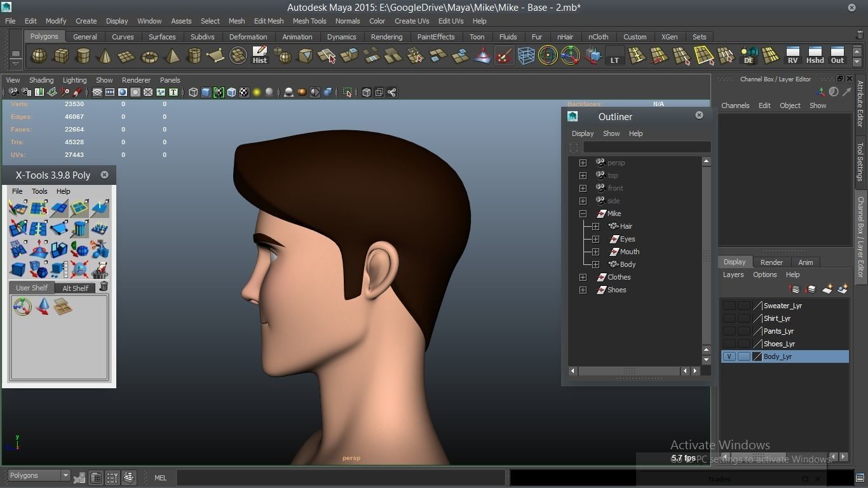Open the Display menu in Outliner
Image resolution: width=868 pixels, height=488 pixels.
583,133
